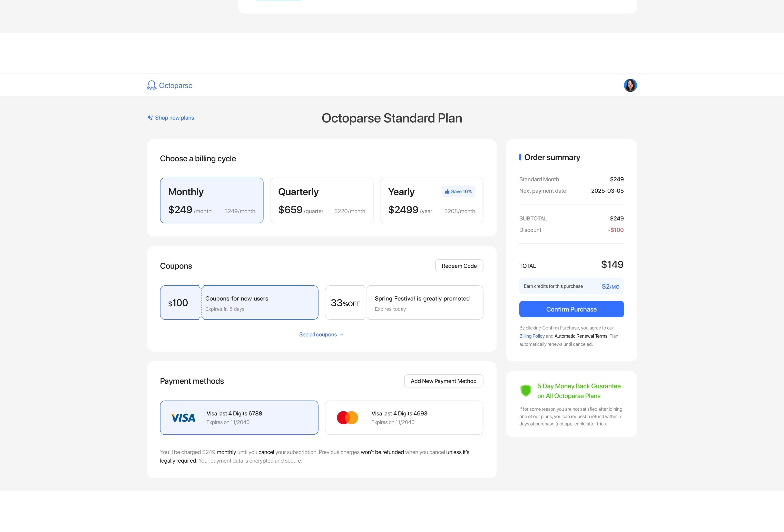Screen dimensions: 784x532
Task: Click the Standard Month price row label
Action: (539, 179)
